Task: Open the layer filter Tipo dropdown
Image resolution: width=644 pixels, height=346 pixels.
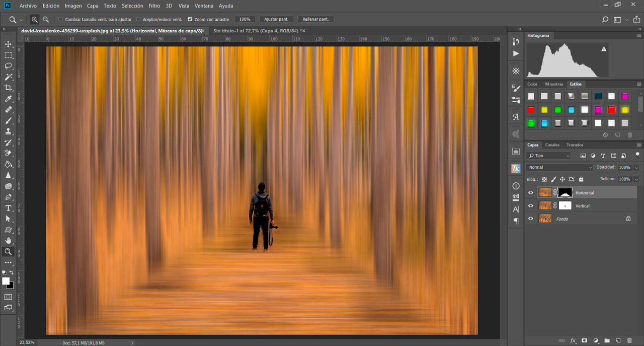Action: [x=548, y=156]
